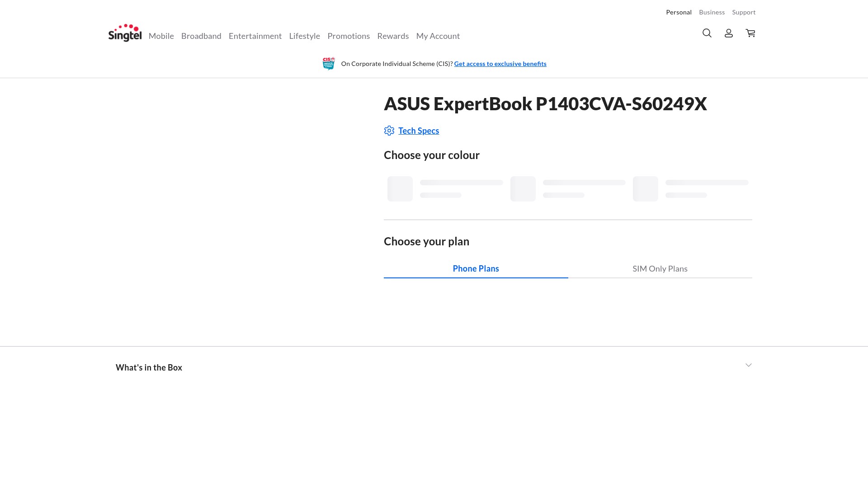Screen dimensions: 868x488
Task: Open the My Account menu
Action: click(438, 36)
